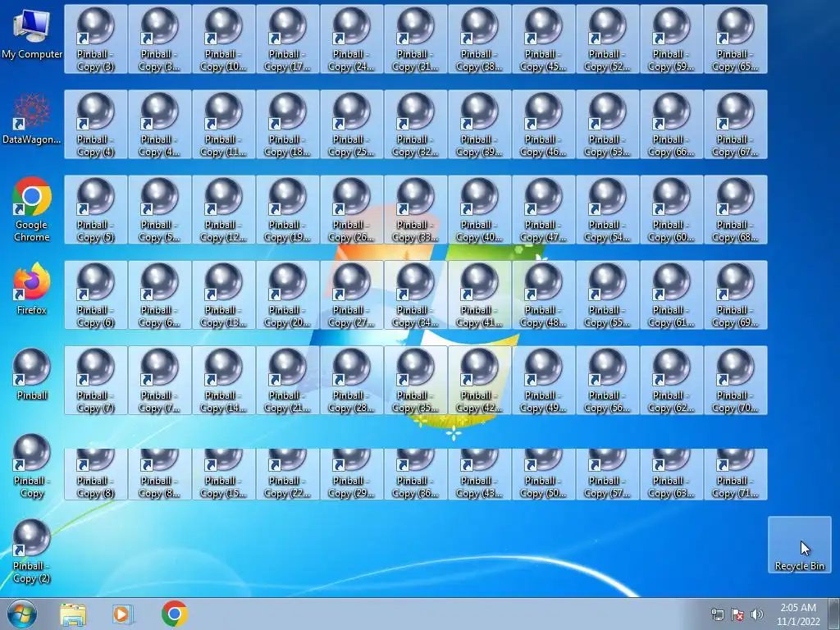Screen dimensions: 840x630
Task: Select the Pinball - Copy (10... shortcut
Action: 224,39
